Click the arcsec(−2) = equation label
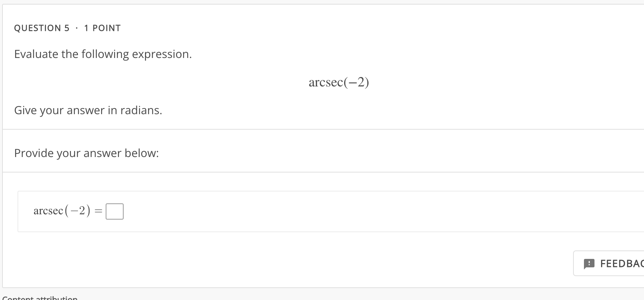 67,211
